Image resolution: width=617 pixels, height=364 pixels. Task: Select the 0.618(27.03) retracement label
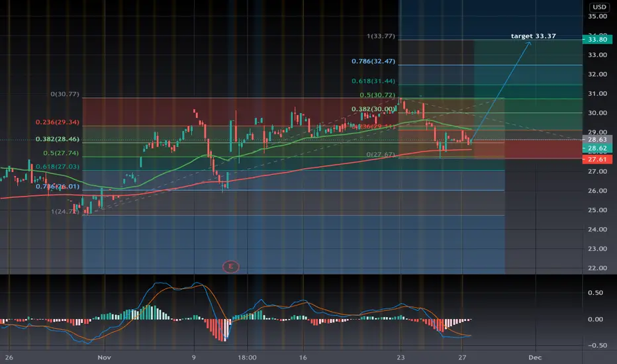pyautogui.click(x=58, y=167)
